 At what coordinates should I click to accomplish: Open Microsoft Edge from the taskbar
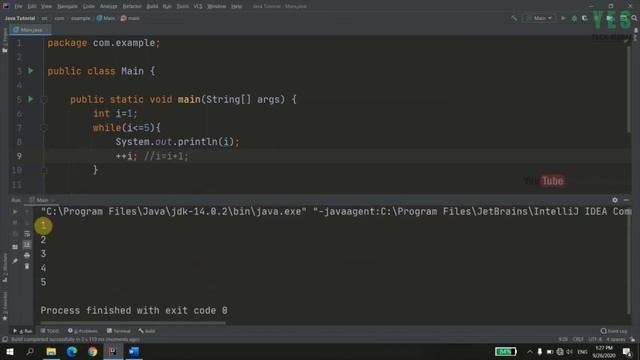(x=72, y=351)
